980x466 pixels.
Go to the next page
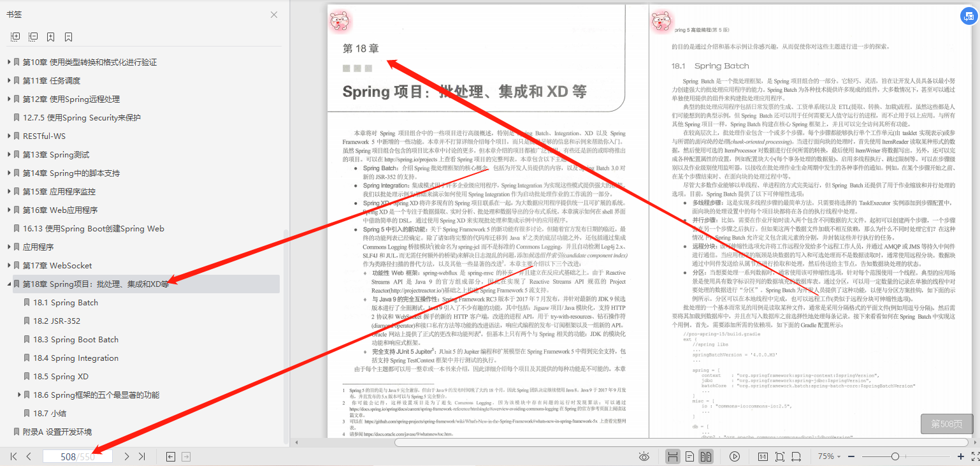(127, 456)
